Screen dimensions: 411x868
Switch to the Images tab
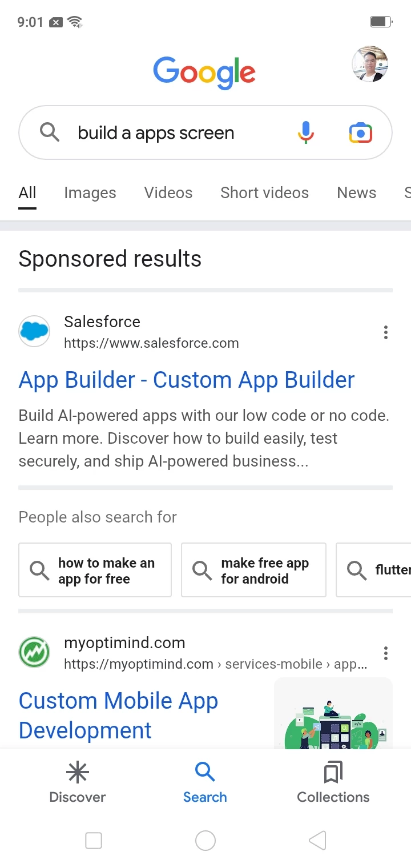pos(90,193)
